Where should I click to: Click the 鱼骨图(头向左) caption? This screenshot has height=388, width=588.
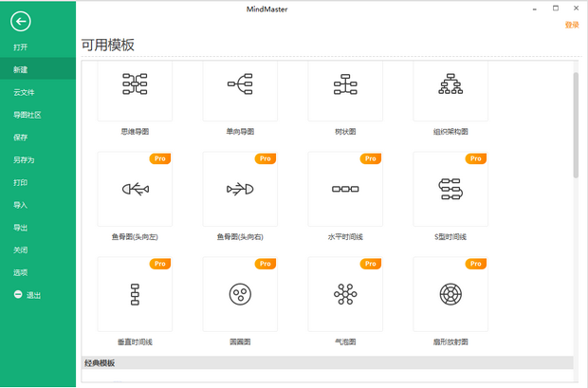[x=135, y=237]
